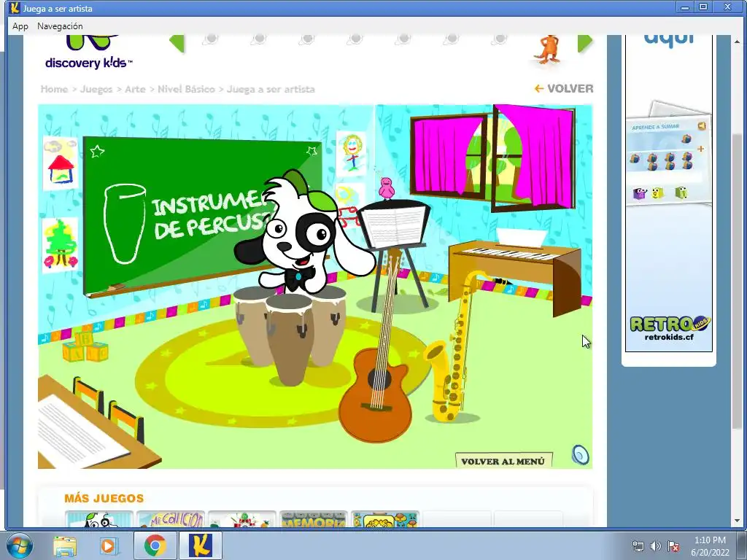
Task: Click the music stand sheet
Action: click(x=393, y=227)
